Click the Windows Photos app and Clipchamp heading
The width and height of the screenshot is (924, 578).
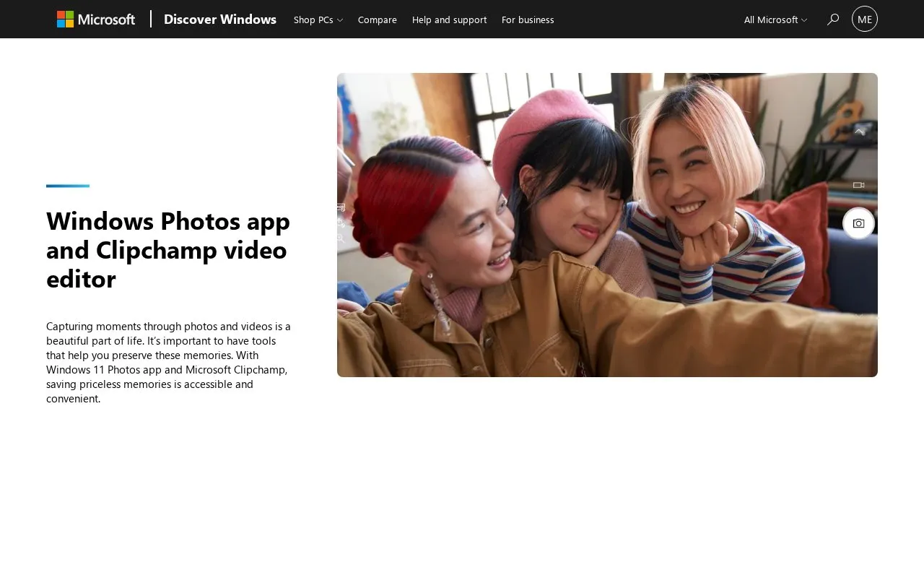click(168, 249)
